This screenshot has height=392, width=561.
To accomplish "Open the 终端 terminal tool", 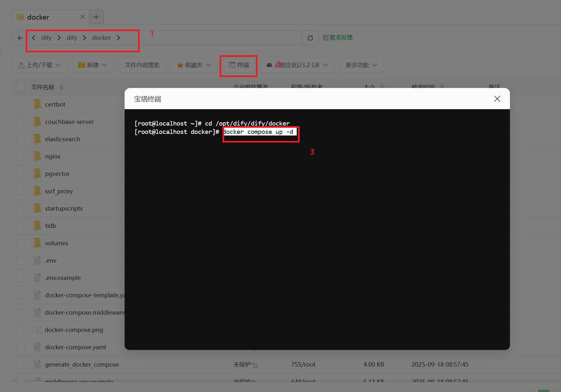I will click(x=238, y=65).
